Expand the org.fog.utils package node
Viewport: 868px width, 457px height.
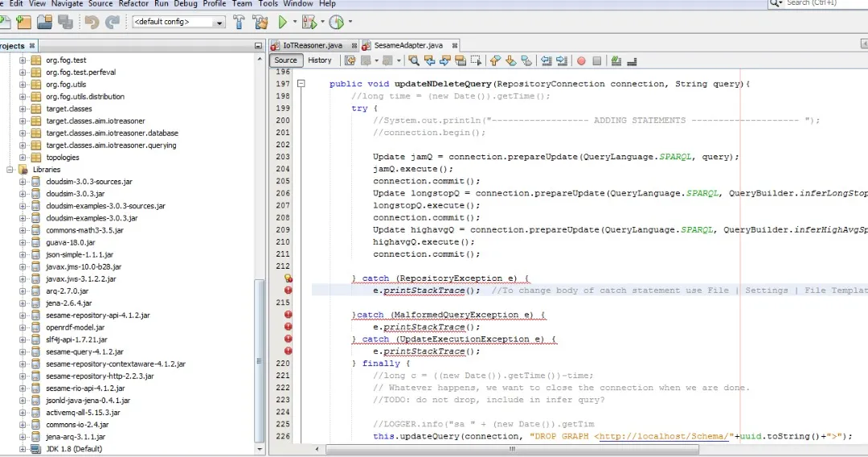click(x=23, y=84)
